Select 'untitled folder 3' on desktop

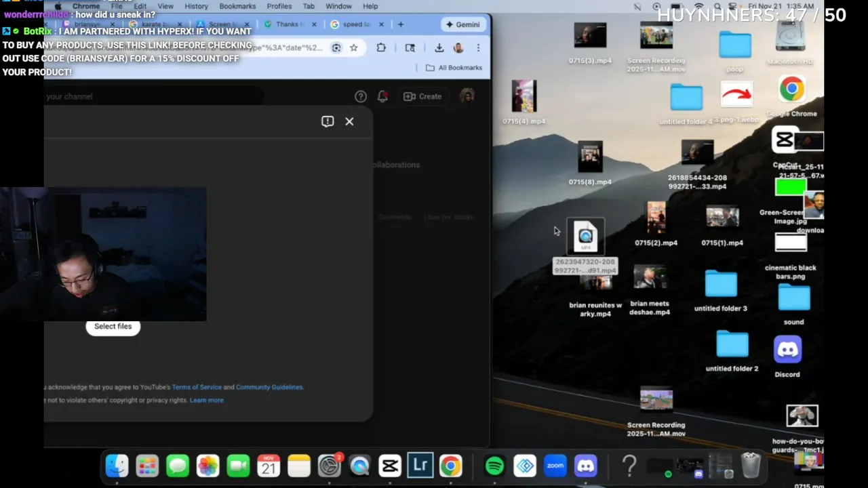click(721, 291)
